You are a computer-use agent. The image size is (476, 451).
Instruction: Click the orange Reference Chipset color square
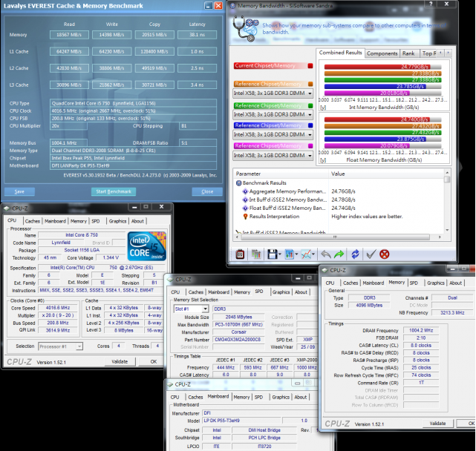[310, 84]
